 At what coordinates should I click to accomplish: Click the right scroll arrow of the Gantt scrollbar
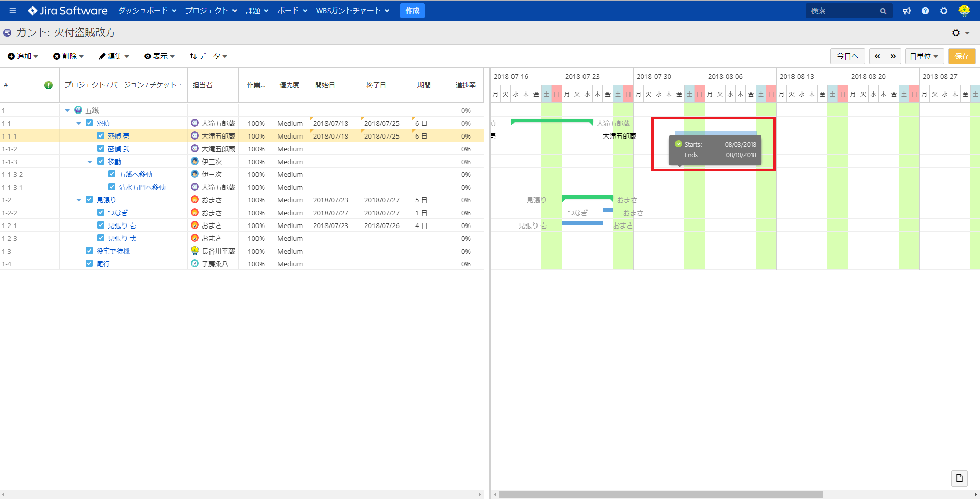pos(976,495)
